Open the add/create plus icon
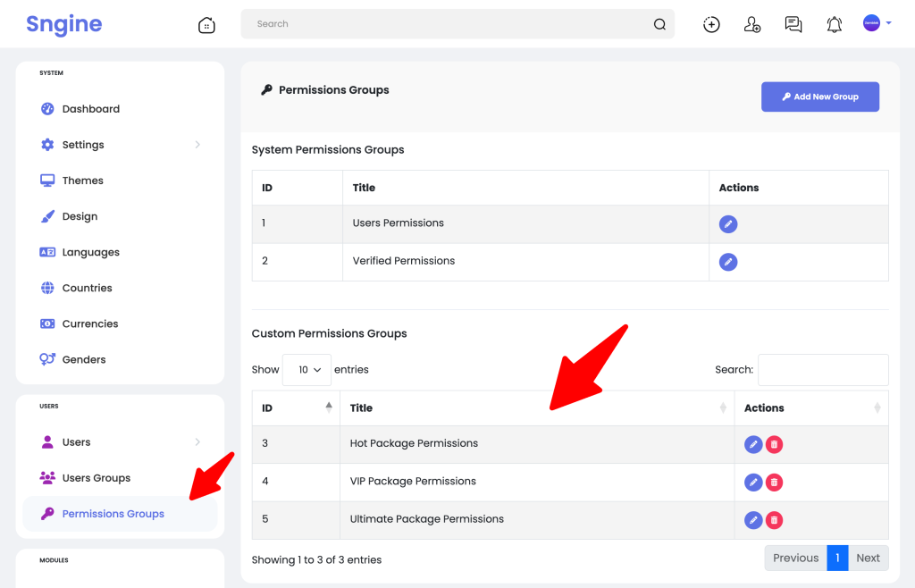This screenshot has height=588, width=915. (x=711, y=24)
